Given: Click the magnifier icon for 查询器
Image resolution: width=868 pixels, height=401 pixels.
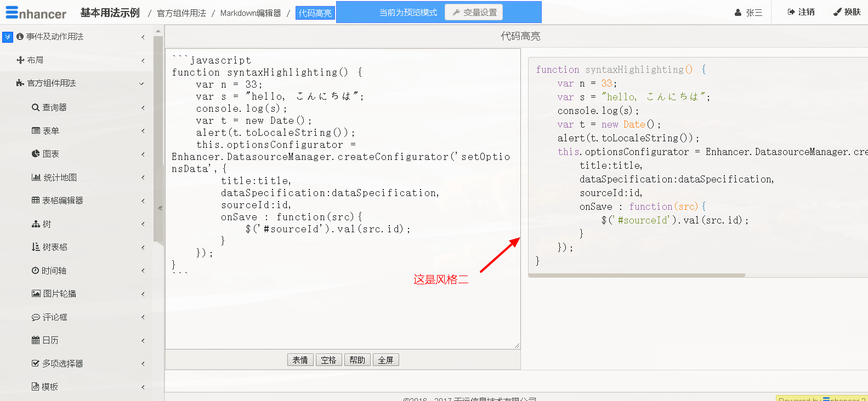Looking at the screenshot, I should tap(36, 107).
